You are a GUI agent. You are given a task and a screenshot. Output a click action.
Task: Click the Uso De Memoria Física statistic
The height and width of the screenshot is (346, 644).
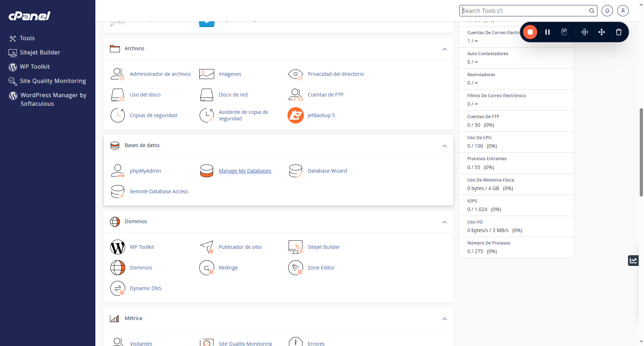click(x=516, y=184)
